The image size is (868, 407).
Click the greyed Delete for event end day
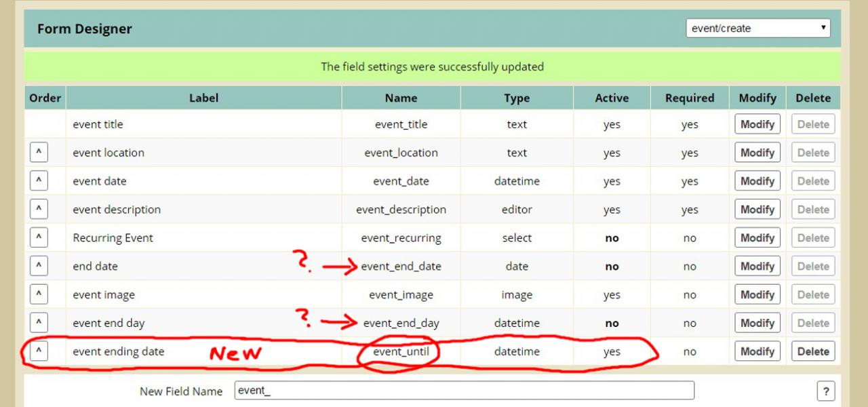[x=813, y=324]
